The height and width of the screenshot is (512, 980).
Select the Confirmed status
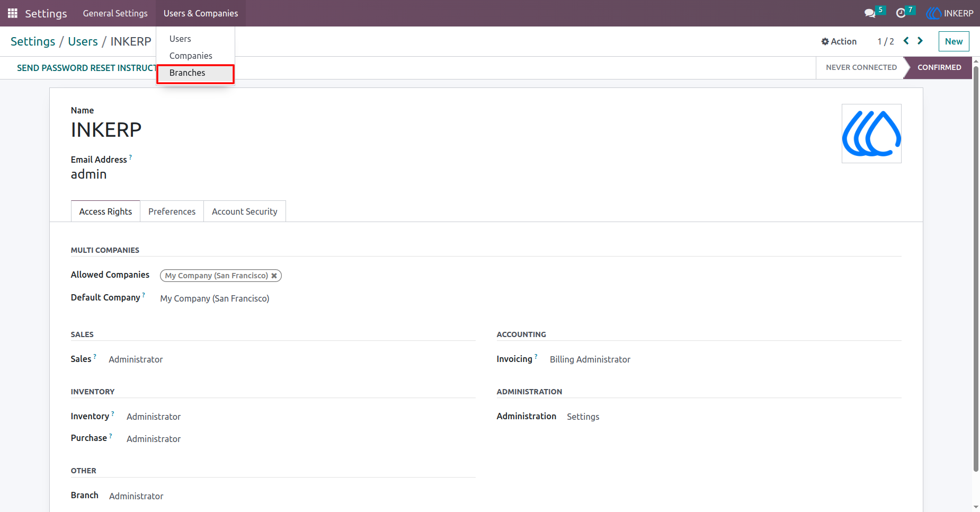(939, 67)
